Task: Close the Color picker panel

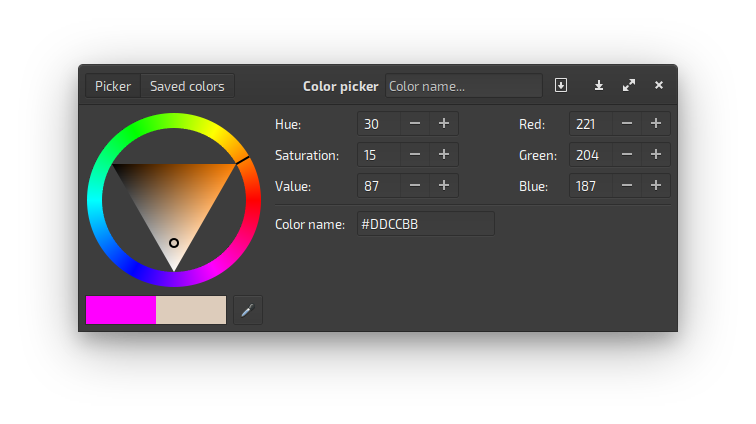Action: [x=659, y=86]
